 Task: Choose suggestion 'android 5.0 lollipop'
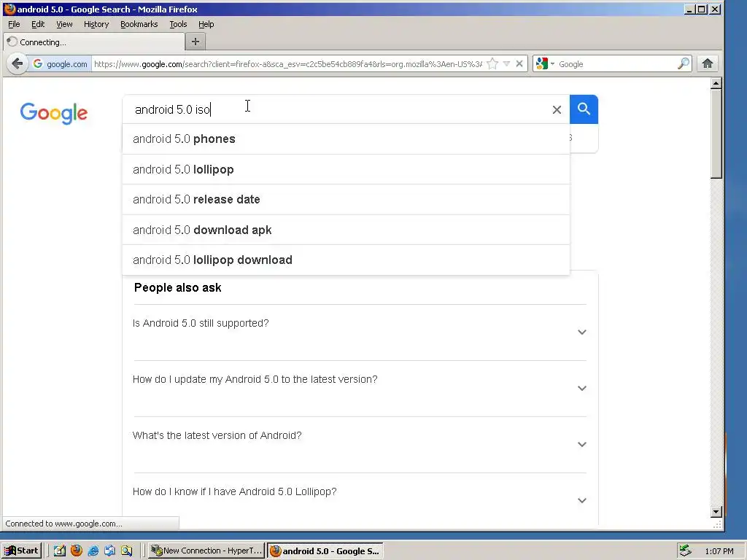346,169
